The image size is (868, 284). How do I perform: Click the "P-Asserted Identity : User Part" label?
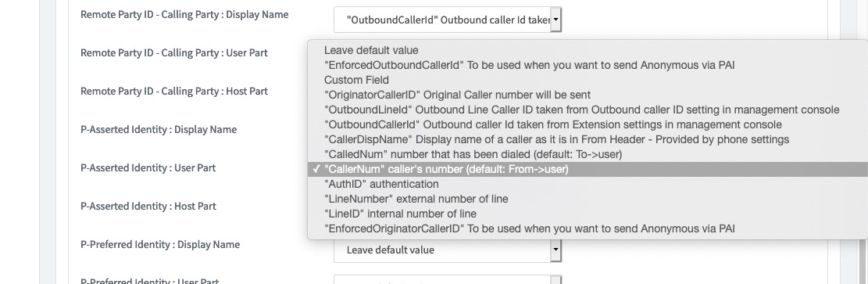click(x=148, y=167)
